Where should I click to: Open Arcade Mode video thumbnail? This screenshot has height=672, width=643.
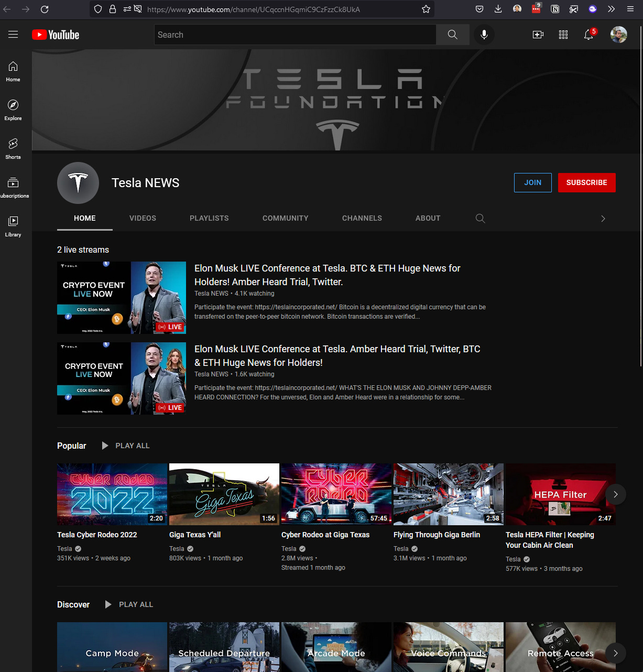336,647
